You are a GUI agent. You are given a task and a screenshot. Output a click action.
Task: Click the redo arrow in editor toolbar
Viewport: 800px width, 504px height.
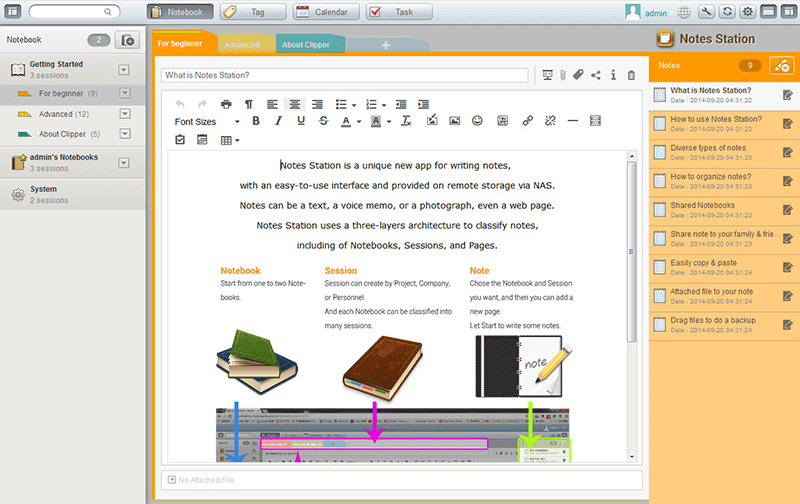pos(203,104)
